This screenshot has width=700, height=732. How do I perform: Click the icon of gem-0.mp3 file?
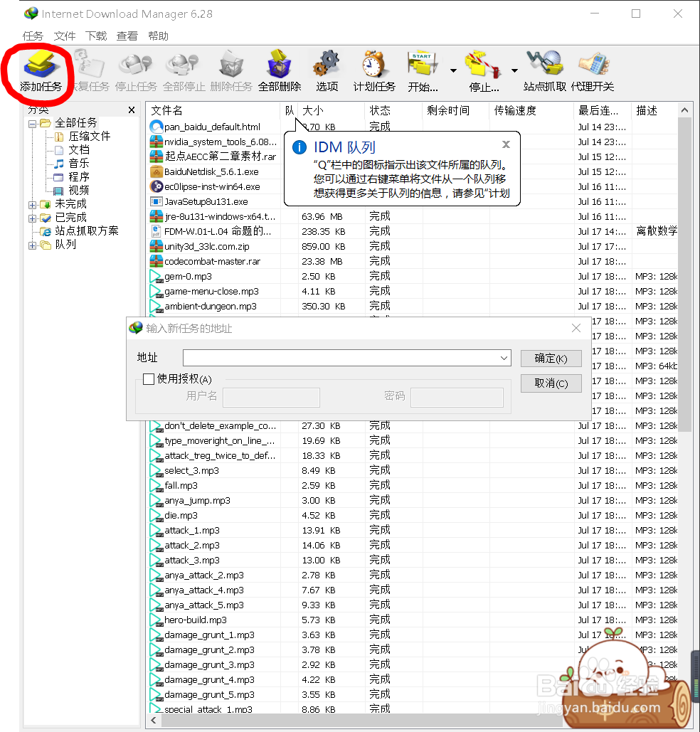[156, 276]
